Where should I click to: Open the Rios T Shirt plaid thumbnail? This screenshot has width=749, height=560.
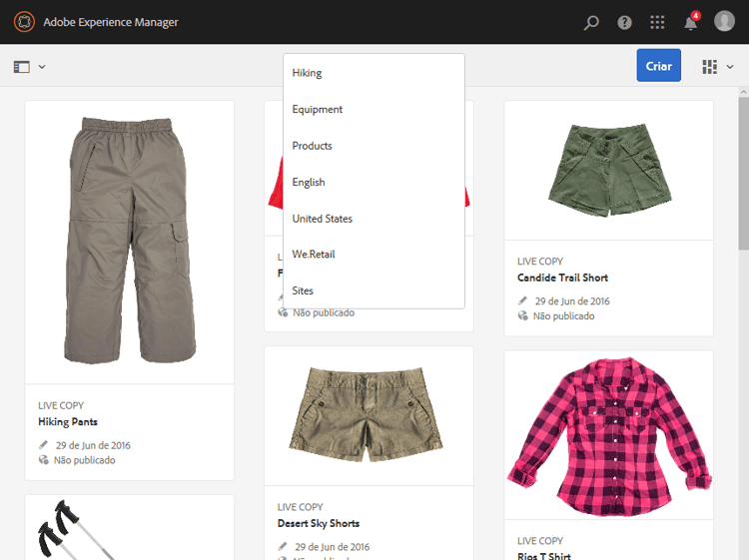[608, 435]
